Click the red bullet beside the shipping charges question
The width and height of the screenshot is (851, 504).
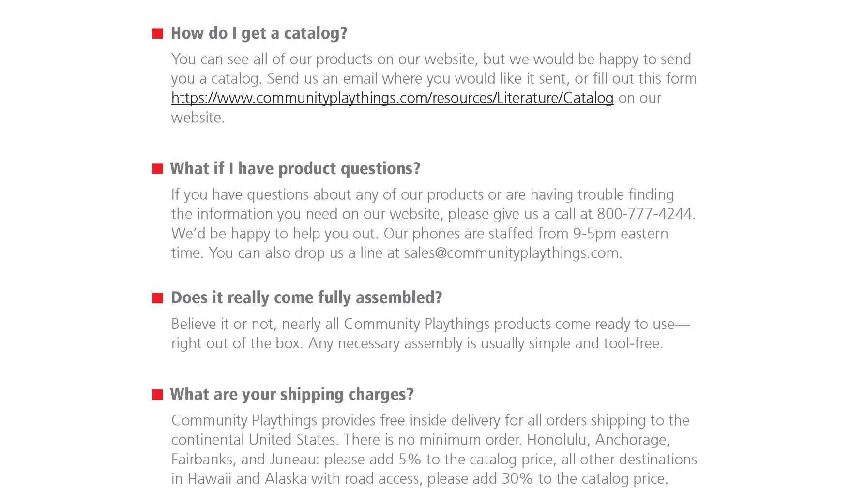[157, 395]
